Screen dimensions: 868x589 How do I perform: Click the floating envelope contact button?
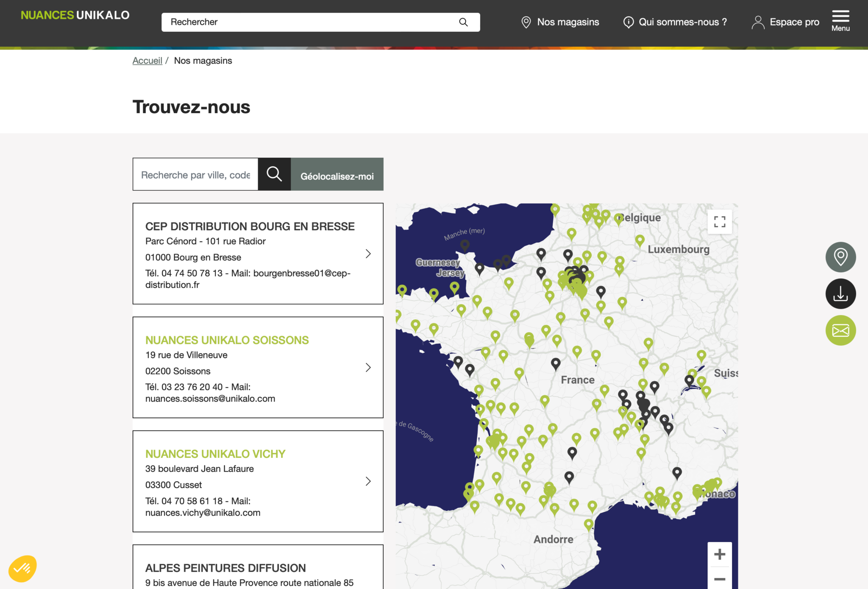(x=840, y=330)
